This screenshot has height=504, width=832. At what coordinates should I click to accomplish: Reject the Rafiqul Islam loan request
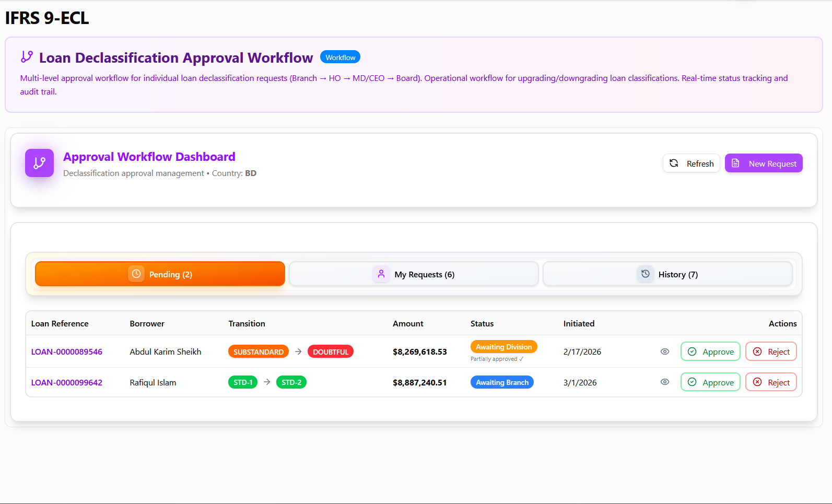pyautogui.click(x=771, y=382)
